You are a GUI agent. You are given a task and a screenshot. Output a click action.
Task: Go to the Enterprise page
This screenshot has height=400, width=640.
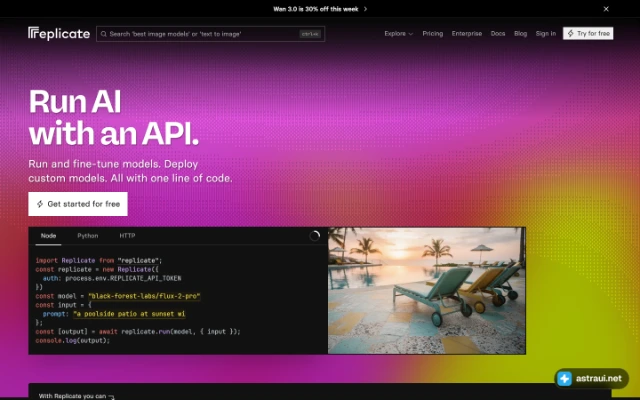tap(467, 34)
